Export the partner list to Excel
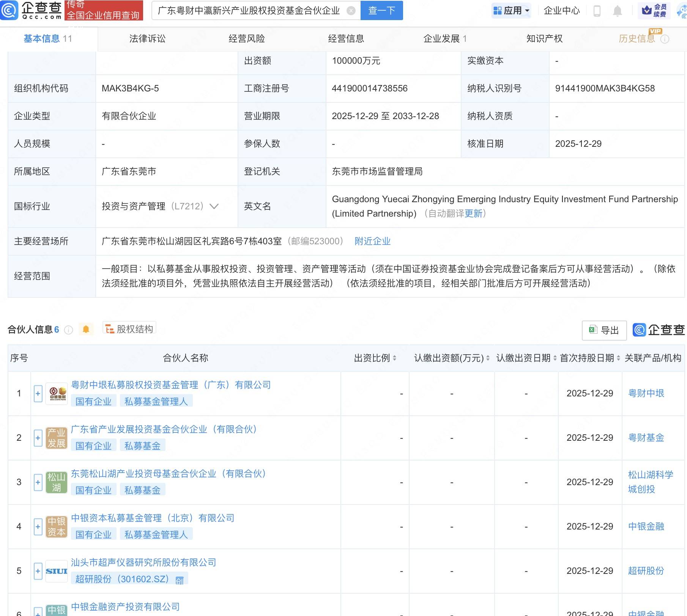The height and width of the screenshot is (616, 687). coord(604,330)
